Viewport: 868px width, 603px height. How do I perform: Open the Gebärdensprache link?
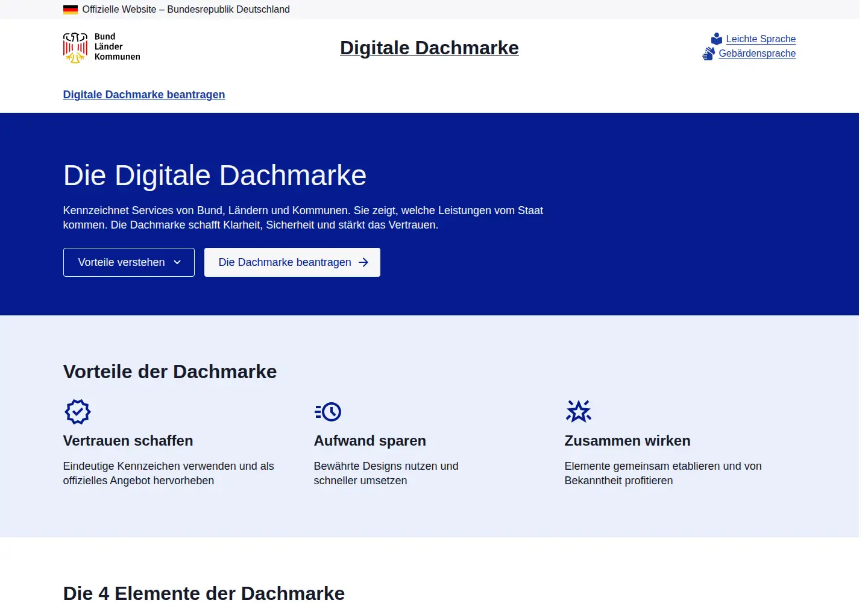click(x=757, y=54)
